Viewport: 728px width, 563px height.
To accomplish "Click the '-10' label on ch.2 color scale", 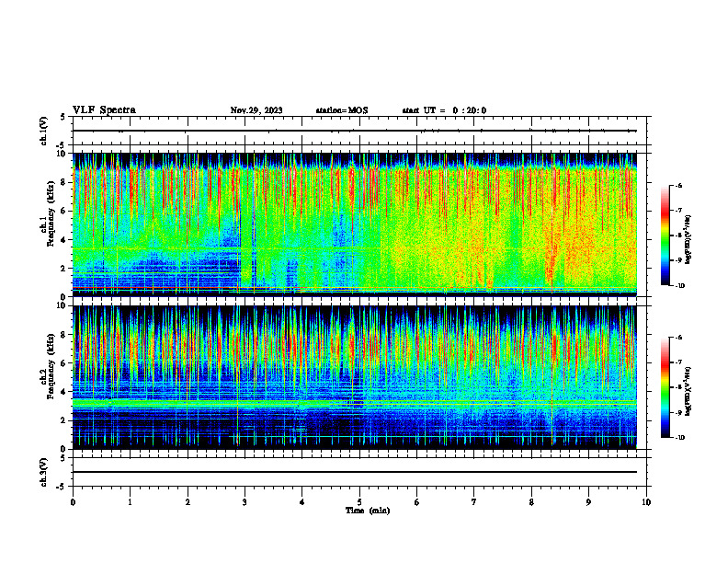I will pos(679,438).
